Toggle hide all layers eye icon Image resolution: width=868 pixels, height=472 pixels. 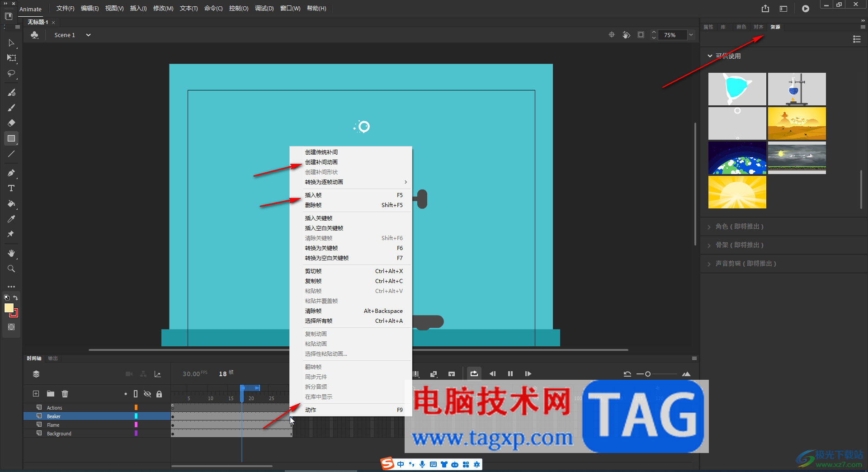[x=147, y=394]
